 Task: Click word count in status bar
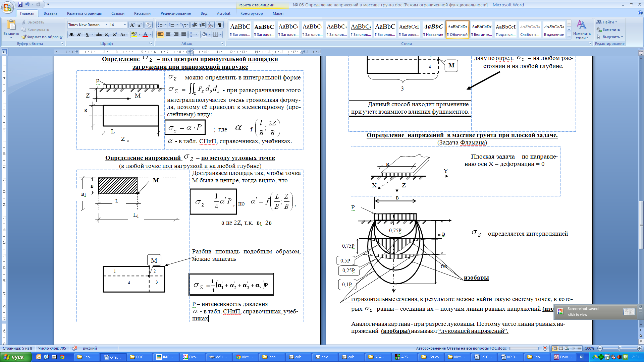click(x=52, y=348)
